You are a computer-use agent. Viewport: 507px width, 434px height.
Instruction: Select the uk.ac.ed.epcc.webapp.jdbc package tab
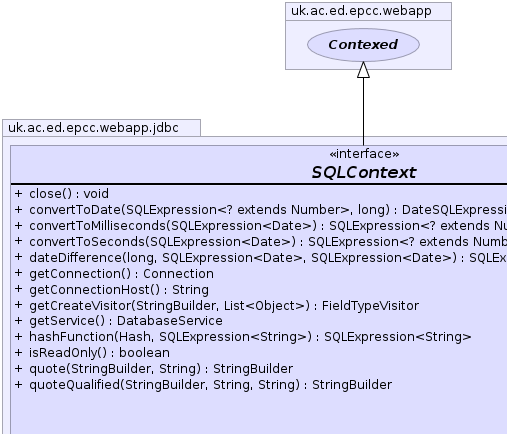[94, 128]
